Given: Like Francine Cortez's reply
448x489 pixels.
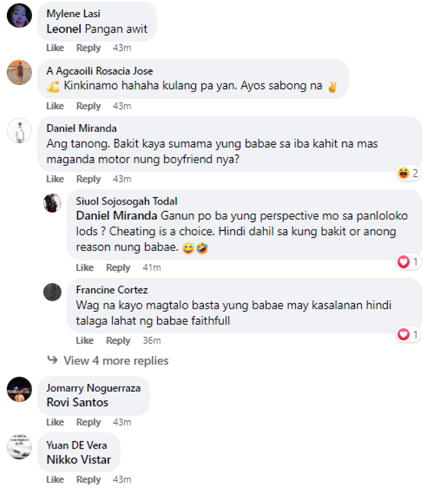Looking at the screenshot, I should (85, 340).
